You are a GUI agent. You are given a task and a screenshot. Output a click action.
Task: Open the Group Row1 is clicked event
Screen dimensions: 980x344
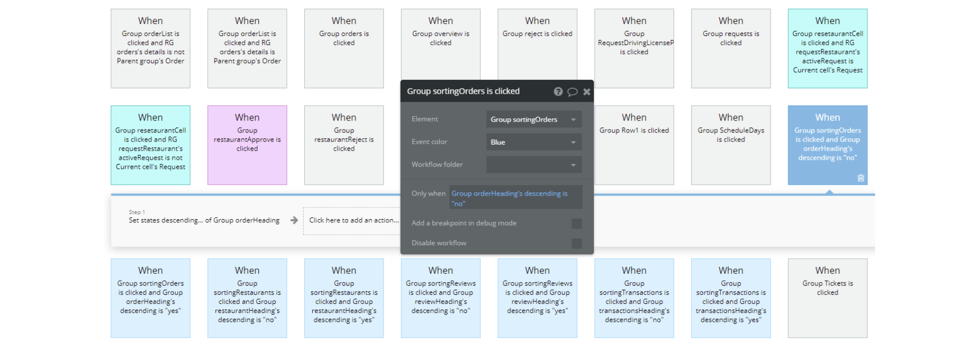pos(634,145)
